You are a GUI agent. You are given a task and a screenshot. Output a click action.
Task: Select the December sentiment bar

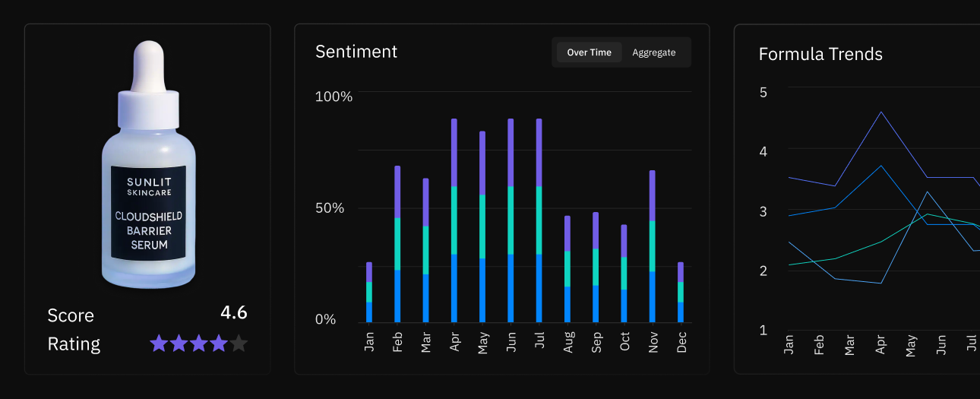click(681, 293)
